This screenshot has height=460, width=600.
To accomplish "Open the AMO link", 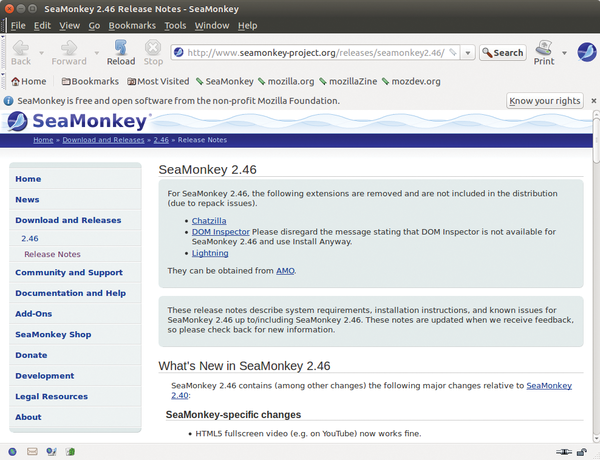I will (285, 271).
